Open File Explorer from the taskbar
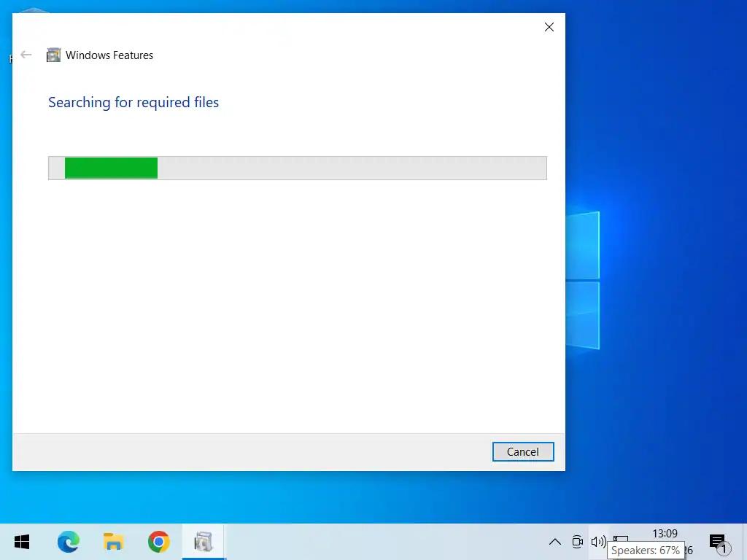Viewport: 747px width, 560px height. pyautogui.click(x=113, y=542)
